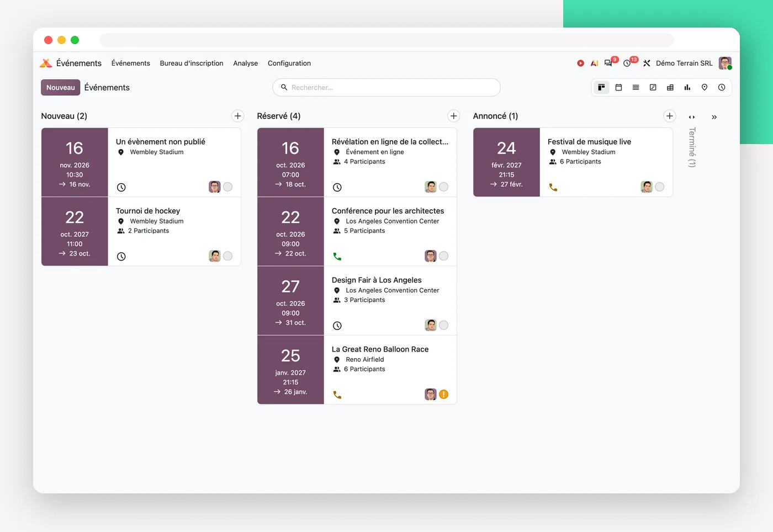773x532 pixels.
Task: Open activities clock with 13 badge
Action: pyautogui.click(x=628, y=62)
